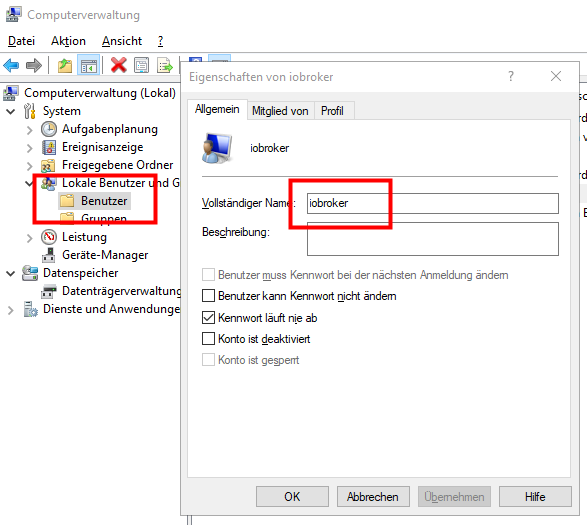Uncheck 'Kennwort läuft nie ab'

coord(209,318)
